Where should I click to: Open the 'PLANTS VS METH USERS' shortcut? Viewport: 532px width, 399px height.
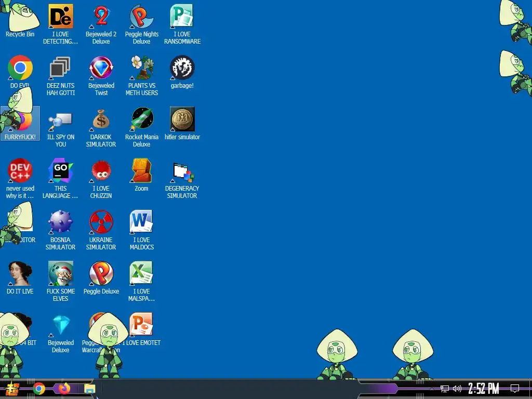point(141,75)
